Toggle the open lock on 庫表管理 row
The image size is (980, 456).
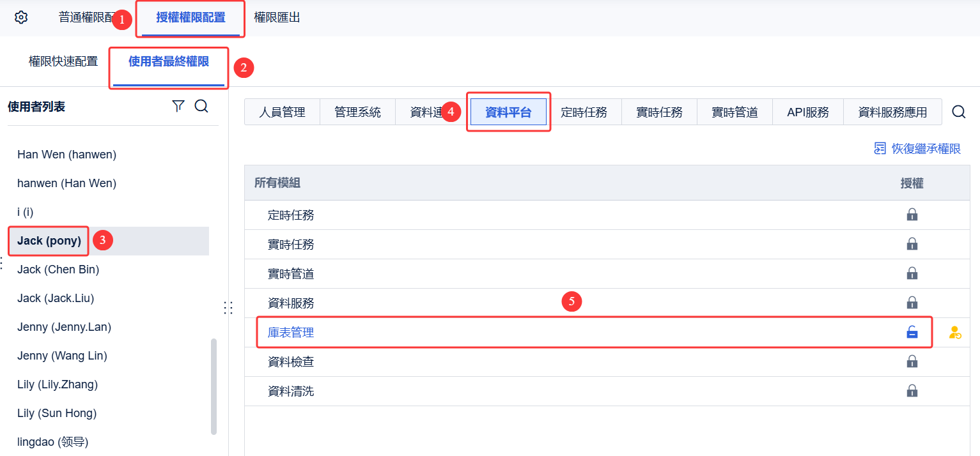coord(912,332)
